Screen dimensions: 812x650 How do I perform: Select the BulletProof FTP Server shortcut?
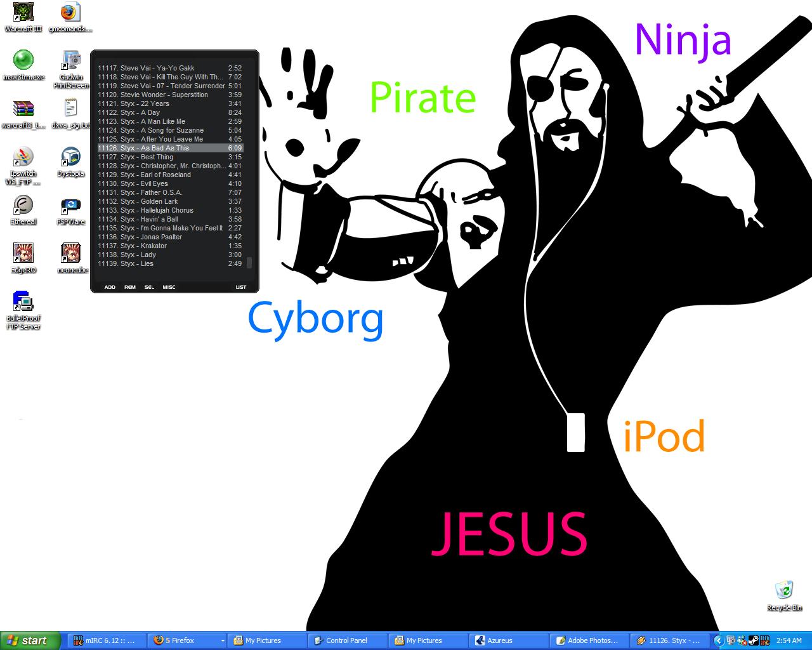23,303
